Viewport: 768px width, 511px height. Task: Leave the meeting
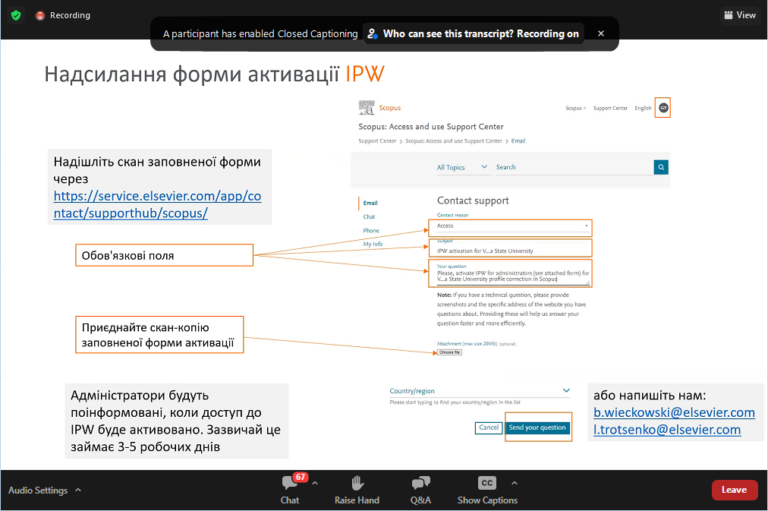pos(734,490)
